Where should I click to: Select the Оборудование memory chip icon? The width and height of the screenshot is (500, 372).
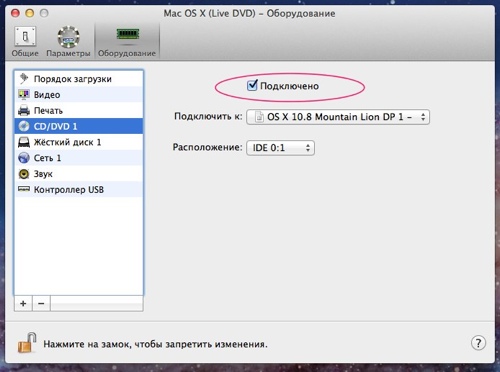tap(127, 34)
